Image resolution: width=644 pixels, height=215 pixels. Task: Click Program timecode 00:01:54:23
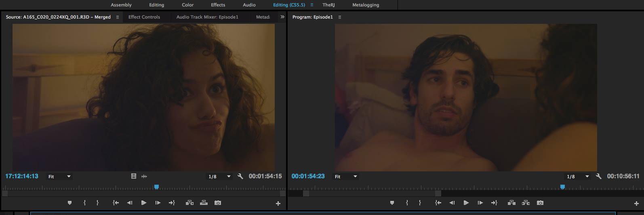(308, 176)
